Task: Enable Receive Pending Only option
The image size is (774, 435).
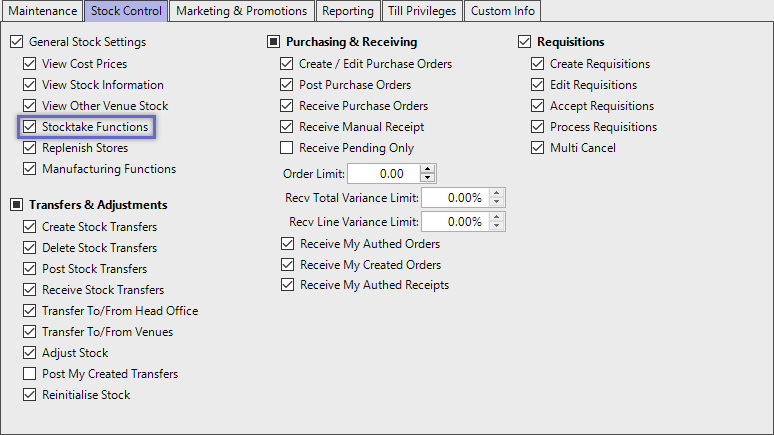Action: click(x=288, y=148)
